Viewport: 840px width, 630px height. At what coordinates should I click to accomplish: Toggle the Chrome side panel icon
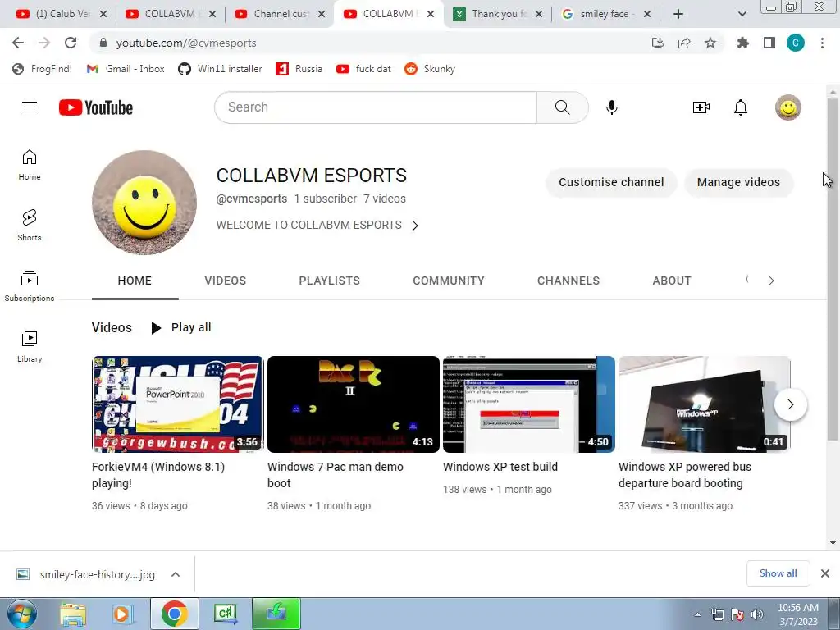[x=769, y=43]
